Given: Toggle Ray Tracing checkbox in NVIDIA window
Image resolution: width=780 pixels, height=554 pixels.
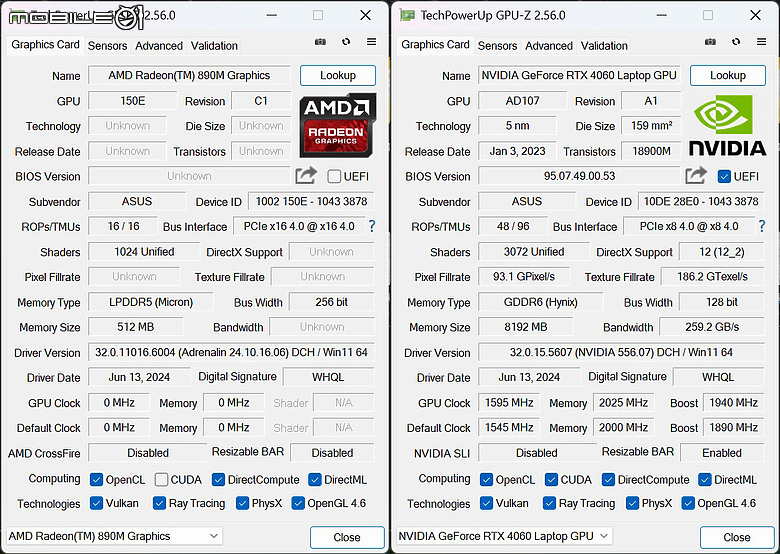Looking at the screenshot, I should (549, 503).
